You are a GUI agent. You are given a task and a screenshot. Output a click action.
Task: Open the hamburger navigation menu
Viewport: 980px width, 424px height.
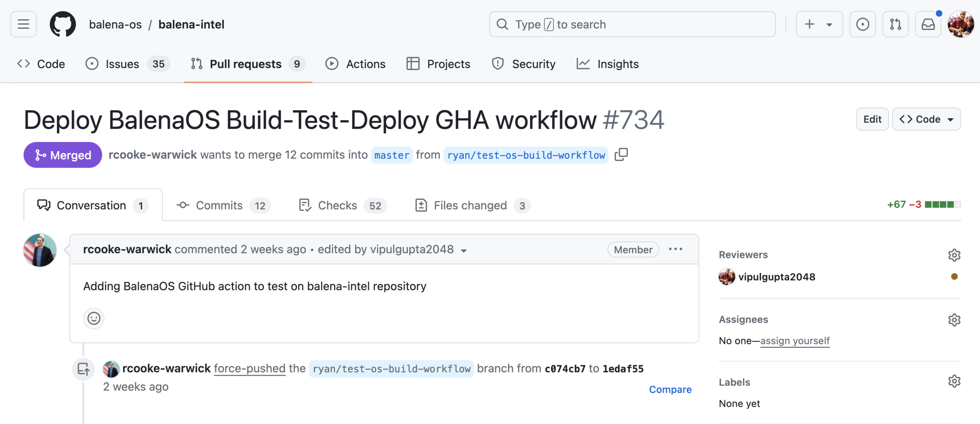[x=24, y=24]
